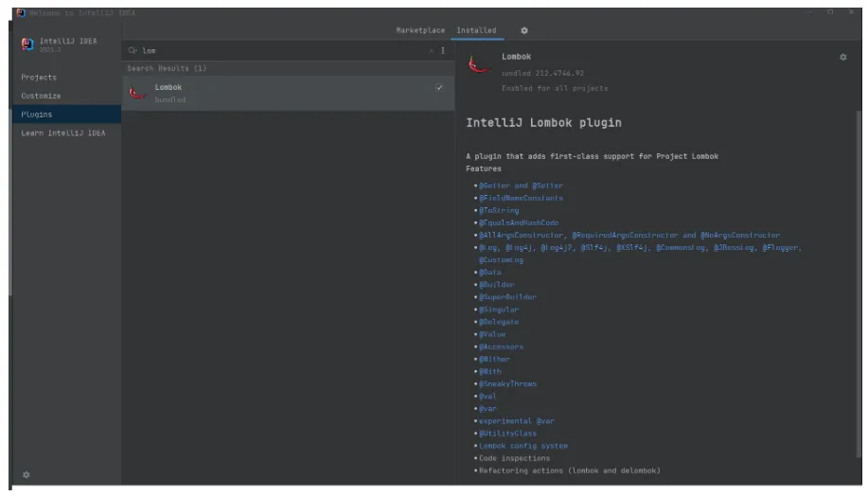Click 'Enabled for all projects' text

pyautogui.click(x=555, y=88)
